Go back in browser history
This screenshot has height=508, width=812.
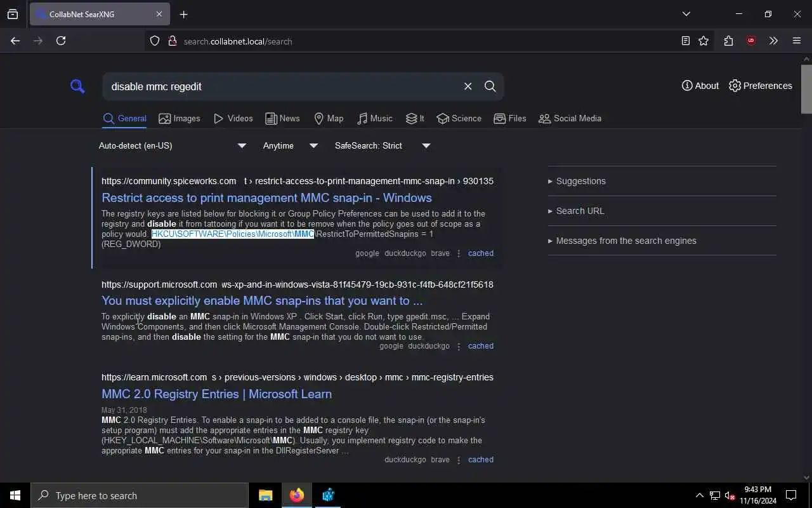coord(15,41)
